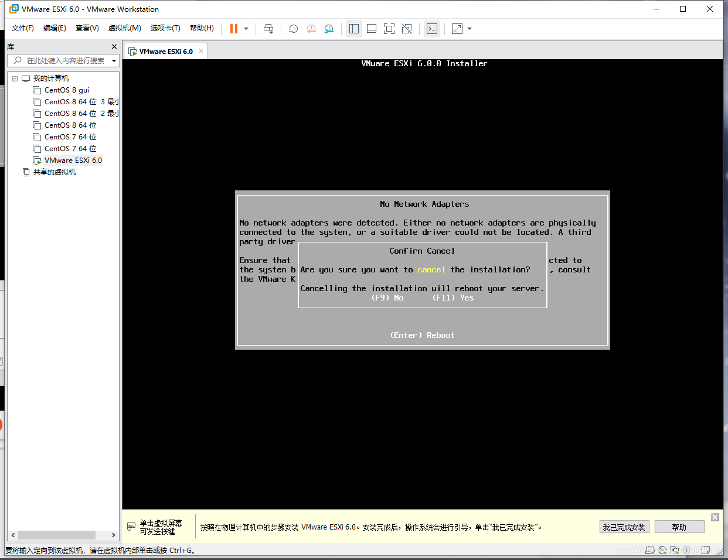Image resolution: width=728 pixels, height=560 pixels.
Task: Open the 编辑(E) menu
Action: (55, 28)
